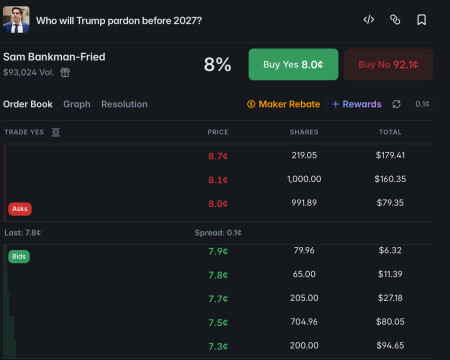Open the market profile thumbnail

pyautogui.click(x=16, y=19)
